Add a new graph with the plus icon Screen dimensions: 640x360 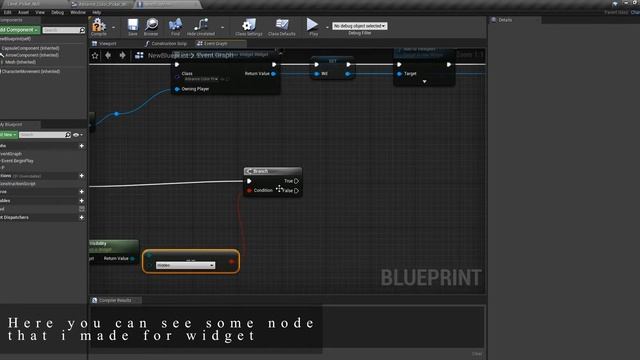click(x=82, y=146)
